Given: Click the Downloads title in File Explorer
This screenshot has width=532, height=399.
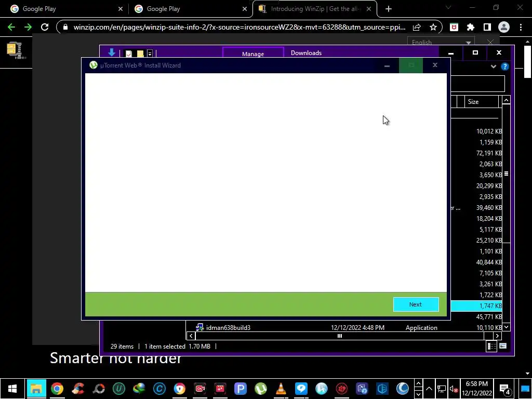Looking at the screenshot, I should (306, 53).
